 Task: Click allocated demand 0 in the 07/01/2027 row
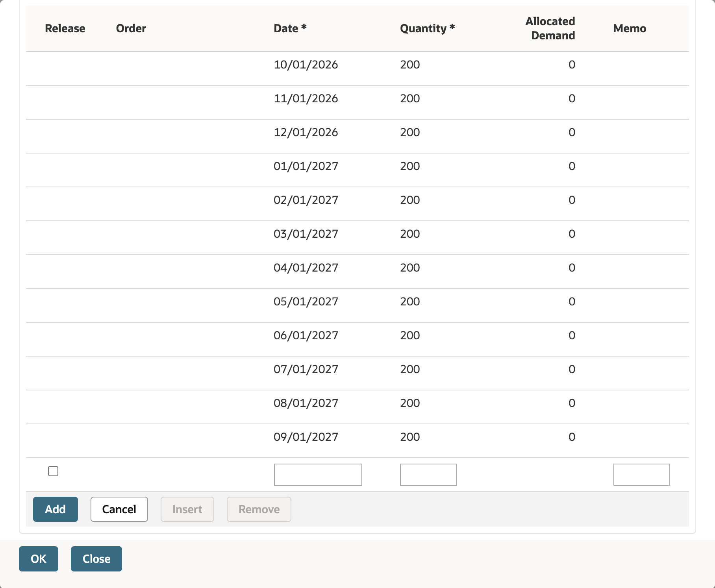pos(572,369)
